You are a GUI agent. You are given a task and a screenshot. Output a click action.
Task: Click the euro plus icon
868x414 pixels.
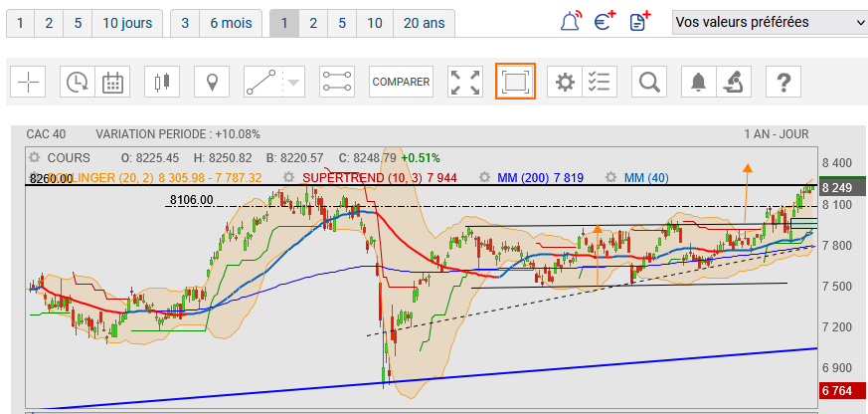tap(606, 22)
